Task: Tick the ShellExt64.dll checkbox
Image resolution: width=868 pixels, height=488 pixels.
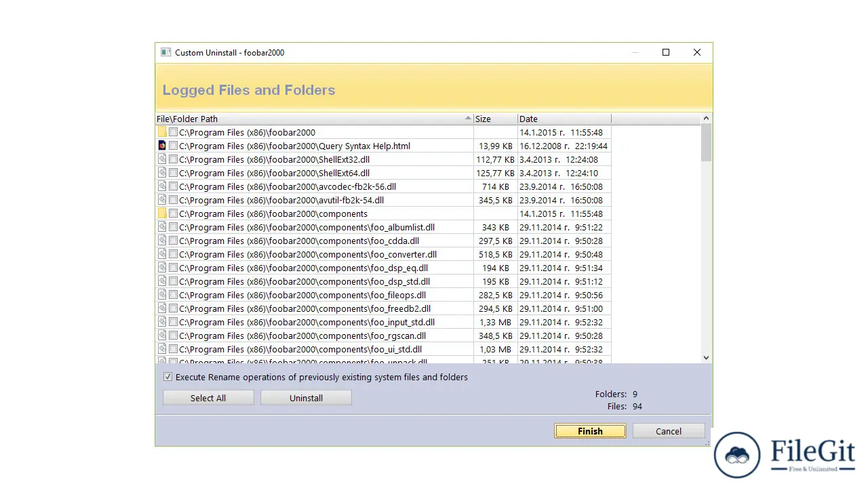Action: (174, 173)
